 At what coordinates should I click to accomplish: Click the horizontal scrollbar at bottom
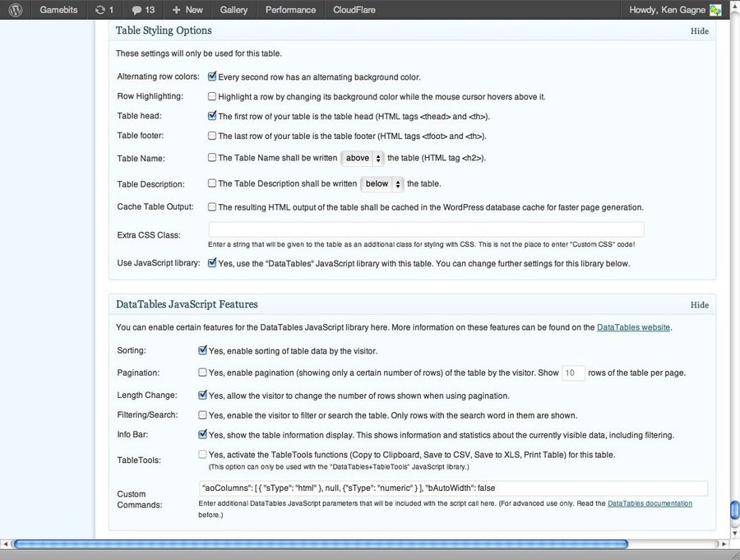[x=321, y=544]
